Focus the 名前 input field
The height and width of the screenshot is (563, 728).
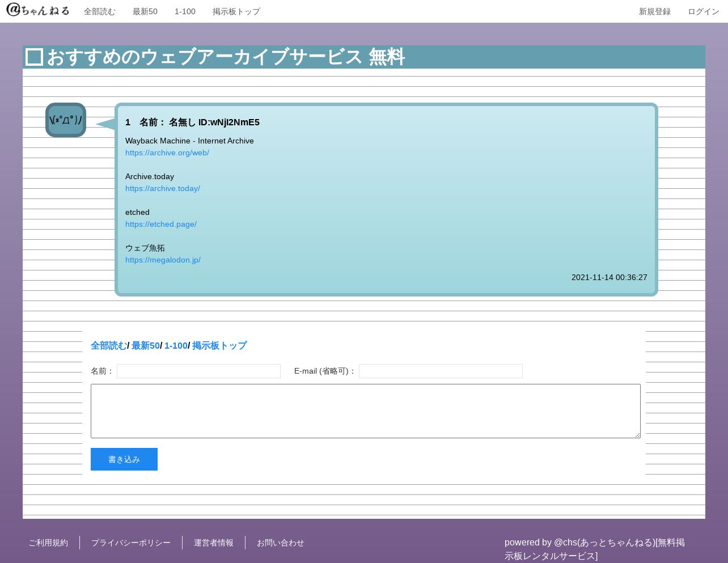pyautogui.click(x=198, y=371)
